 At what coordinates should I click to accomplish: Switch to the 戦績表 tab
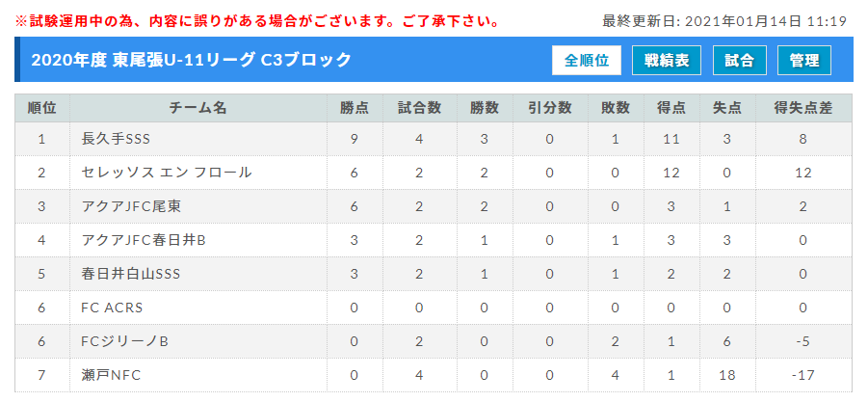pyautogui.click(x=667, y=61)
